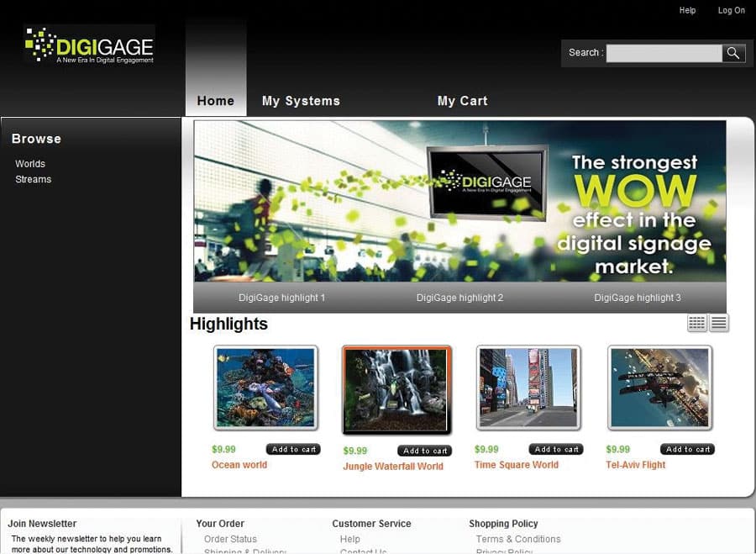Click the Time Square World title link
This screenshot has width=756, height=554.
click(517, 465)
